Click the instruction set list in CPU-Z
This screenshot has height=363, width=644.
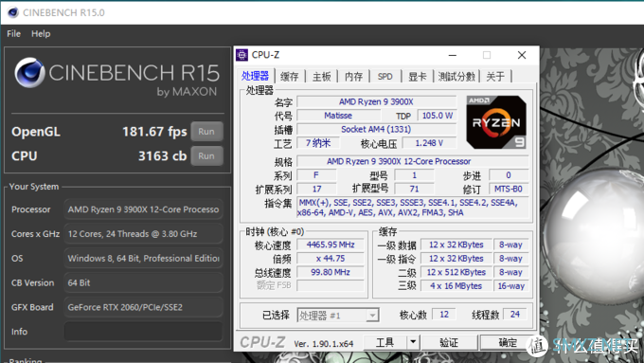[412, 208]
